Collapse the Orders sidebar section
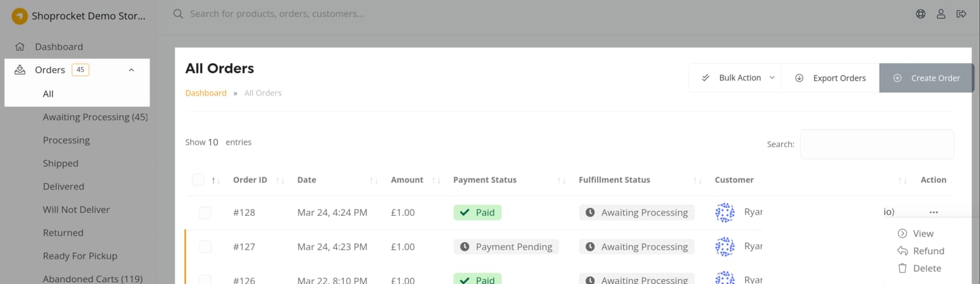 (131, 70)
